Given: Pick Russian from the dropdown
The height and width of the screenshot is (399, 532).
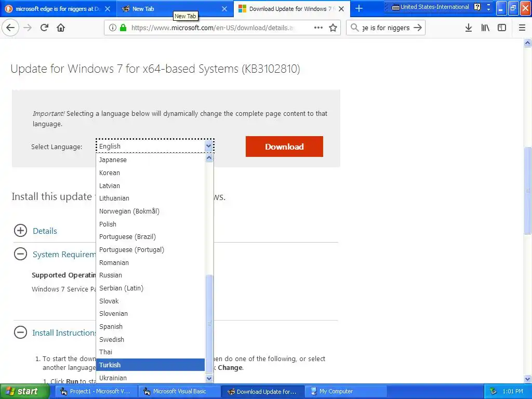Looking at the screenshot, I should click(x=150, y=275).
